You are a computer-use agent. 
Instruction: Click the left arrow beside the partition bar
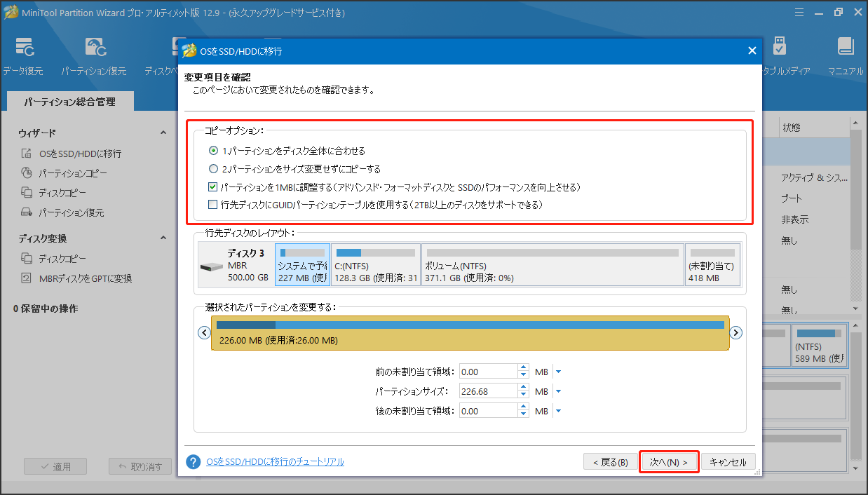[x=205, y=332]
